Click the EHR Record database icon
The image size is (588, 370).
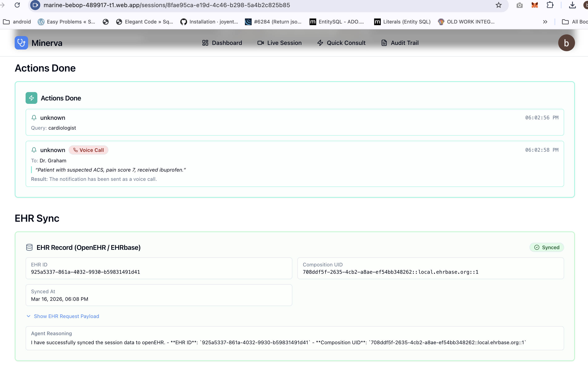(x=29, y=247)
